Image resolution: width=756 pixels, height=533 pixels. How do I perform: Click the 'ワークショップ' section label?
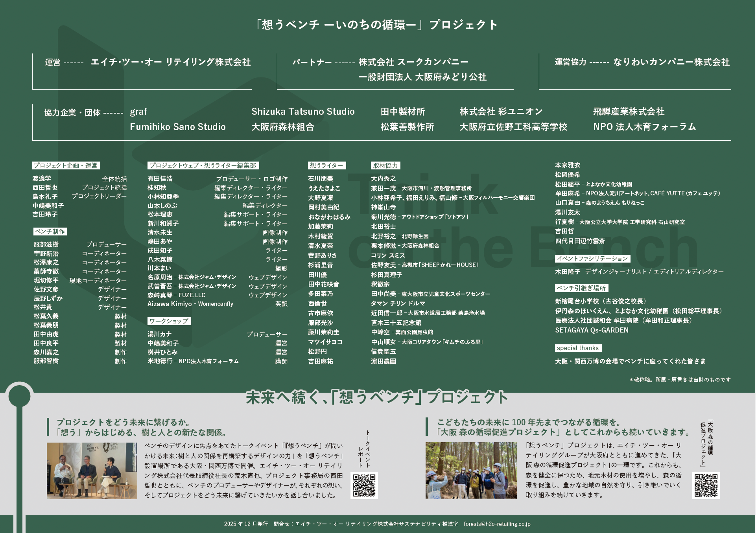point(169,321)
